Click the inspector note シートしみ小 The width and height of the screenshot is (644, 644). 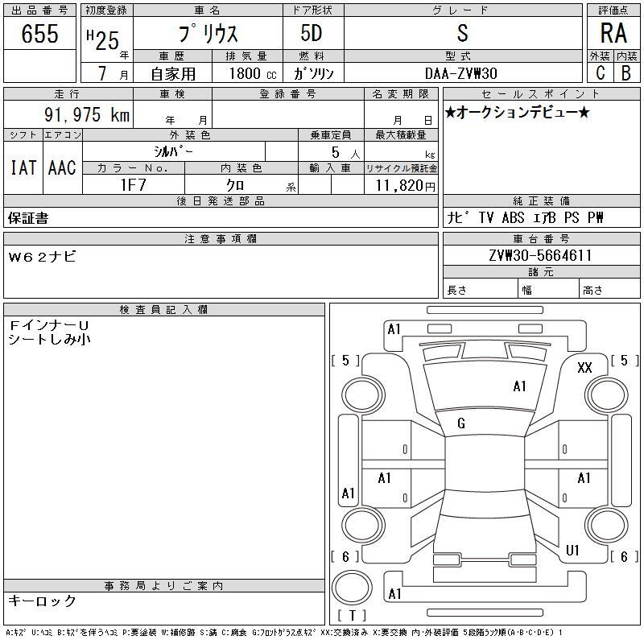pos(49,339)
